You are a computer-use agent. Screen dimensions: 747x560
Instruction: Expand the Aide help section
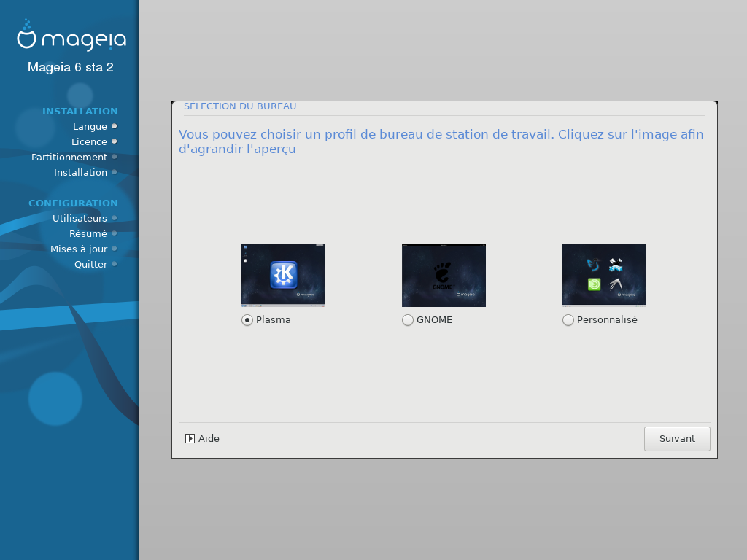coord(203,438)
